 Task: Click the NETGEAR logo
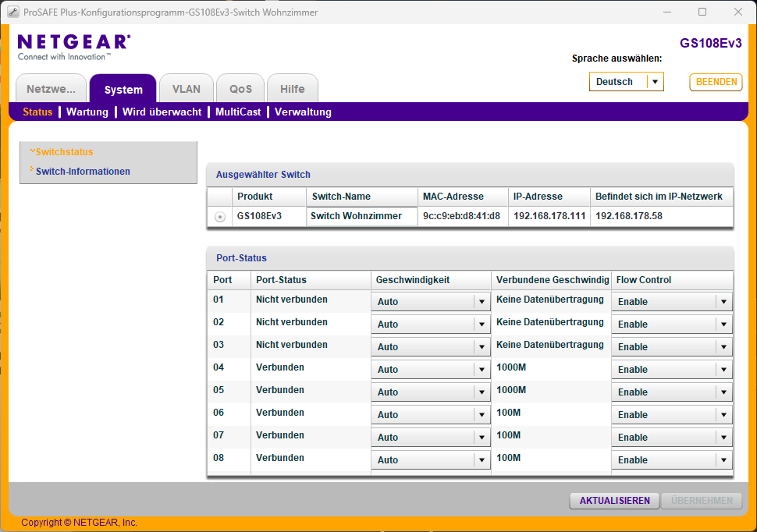[x=74, y=47]
